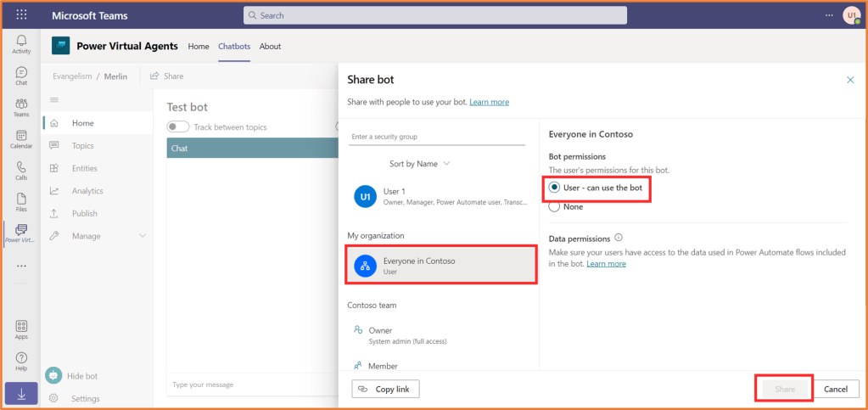This screenshot has width=868, height=410.
Task: Expand the Manage section chevron
Action: (143, 236)
